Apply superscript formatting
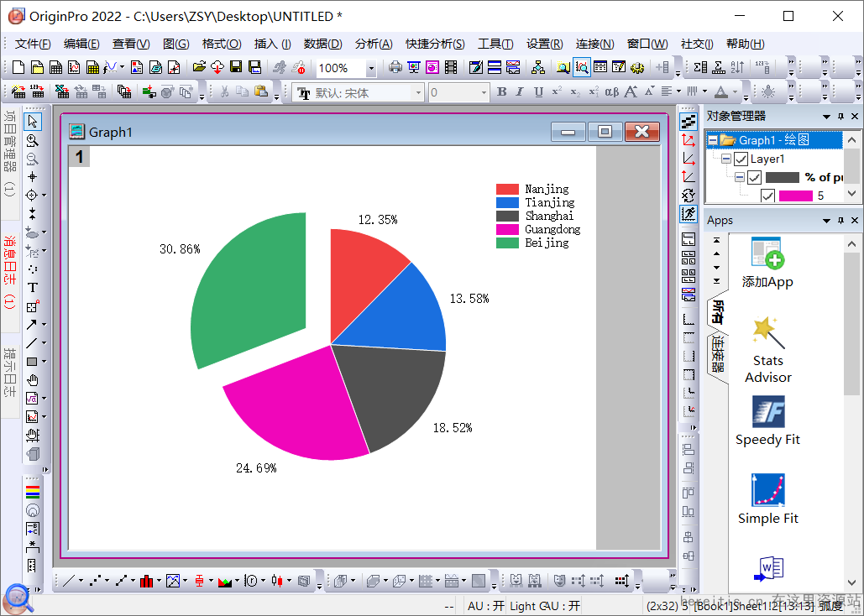864x616 pixels. tap(557, 92)
